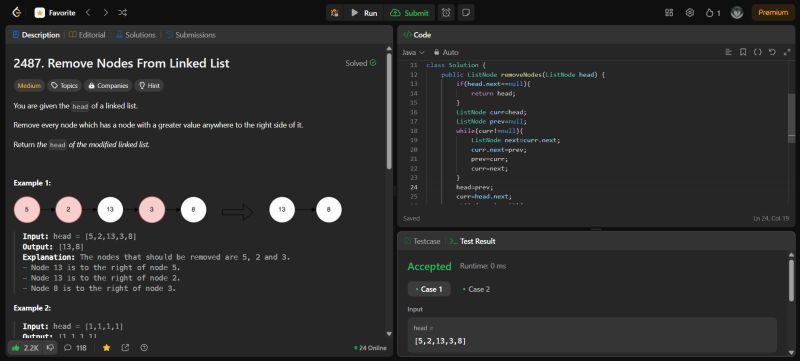800x361 pixels.
Task: Click the code editor scrollbar
Action: pos(791,117)
